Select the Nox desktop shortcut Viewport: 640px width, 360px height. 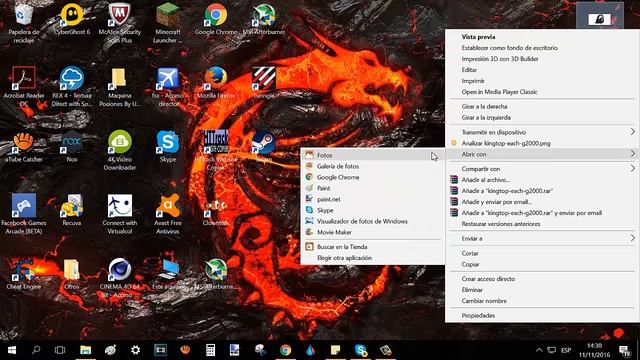click(72, 147)
